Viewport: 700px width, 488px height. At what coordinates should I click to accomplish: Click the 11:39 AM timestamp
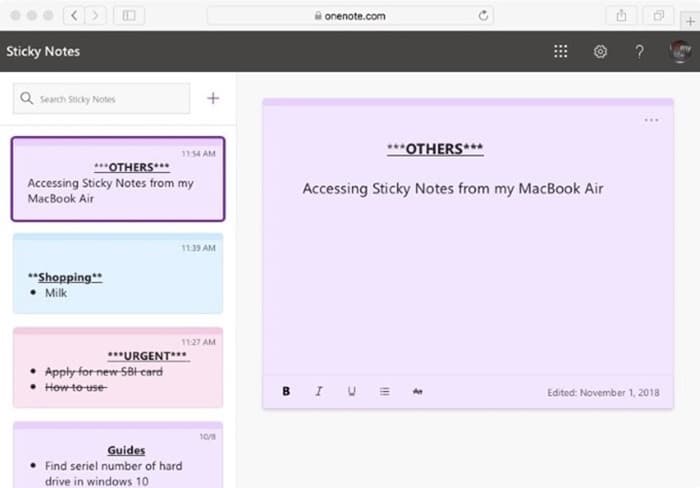click(x=198, y=248)
